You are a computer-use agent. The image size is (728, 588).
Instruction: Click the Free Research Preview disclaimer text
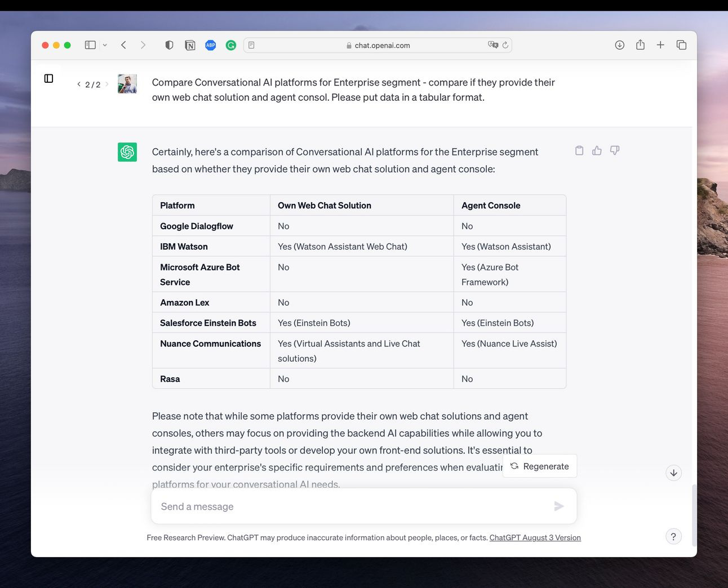coord(317,538)
